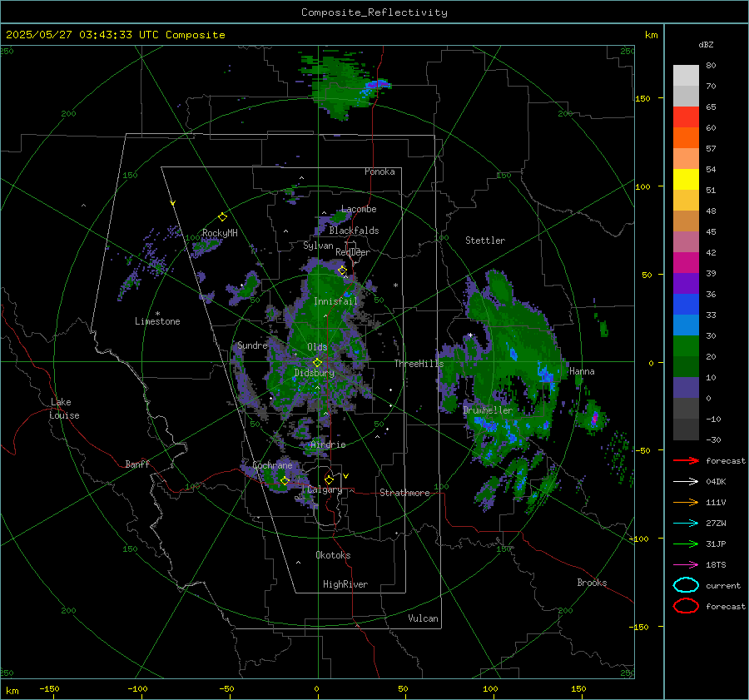The image size is (749, 700).
Task: Click the red forecast ellipse legend icon
Action: tap(686, 606)
